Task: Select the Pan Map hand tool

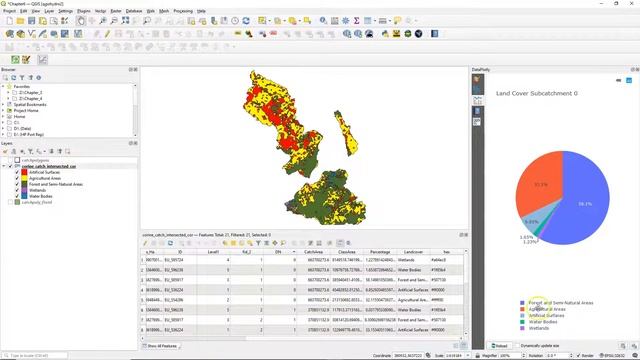Action: pos(81,20)
